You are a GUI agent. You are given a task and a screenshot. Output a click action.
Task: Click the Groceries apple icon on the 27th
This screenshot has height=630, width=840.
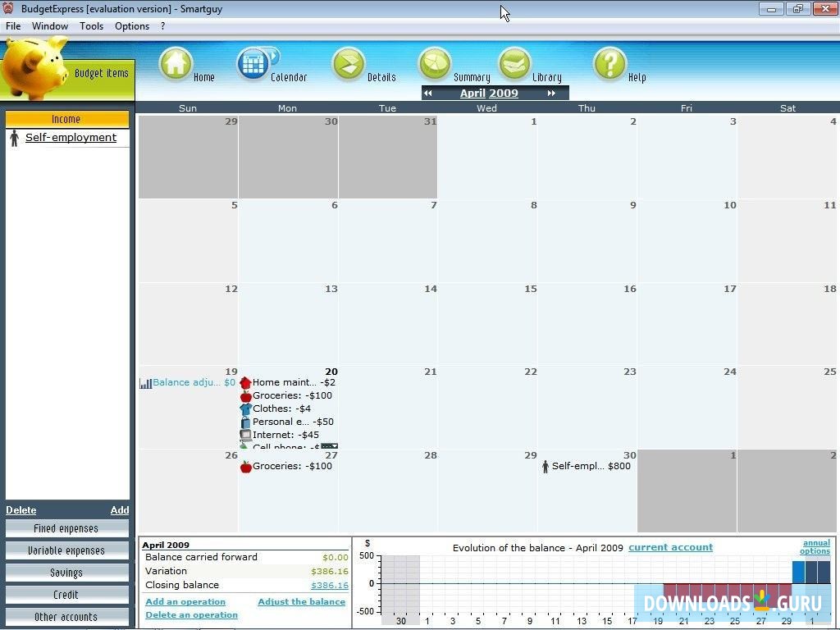coord(245,467)
